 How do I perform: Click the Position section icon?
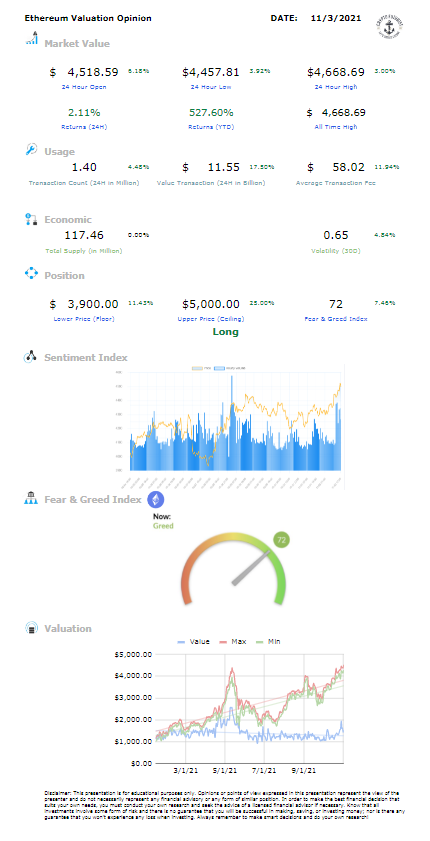(x=32, y=274)
